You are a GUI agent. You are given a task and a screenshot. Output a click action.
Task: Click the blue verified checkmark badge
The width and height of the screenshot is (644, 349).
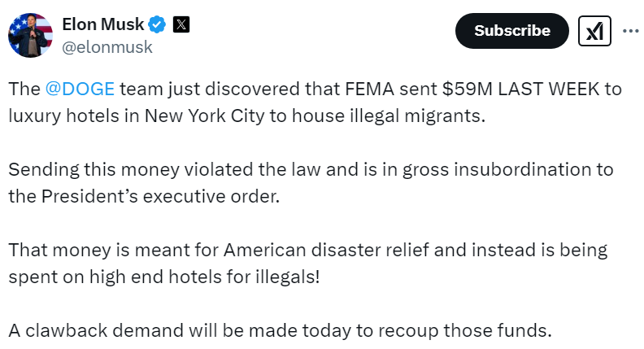pos(158,25)
